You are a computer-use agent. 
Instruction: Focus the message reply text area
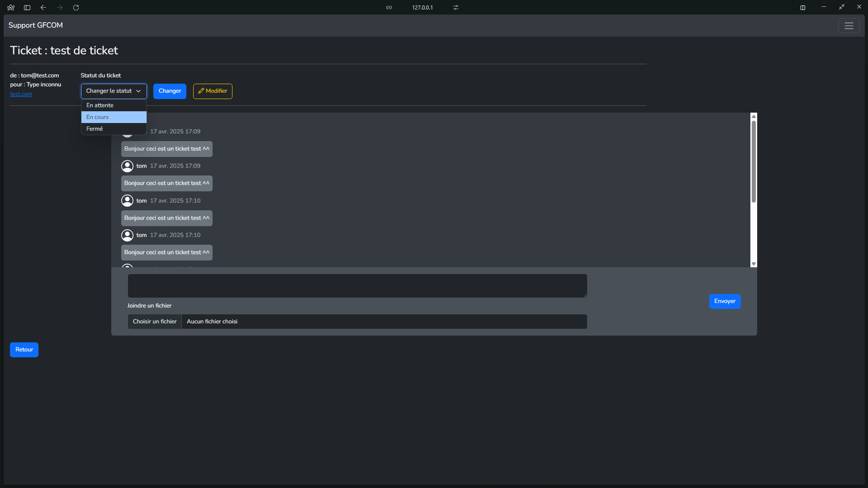click(x=357, y=286)
